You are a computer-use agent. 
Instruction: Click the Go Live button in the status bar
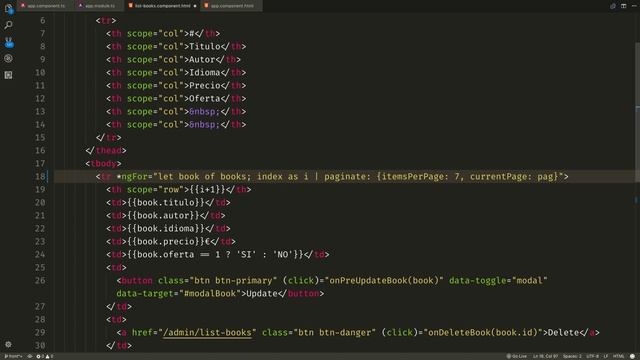point(517,356)
